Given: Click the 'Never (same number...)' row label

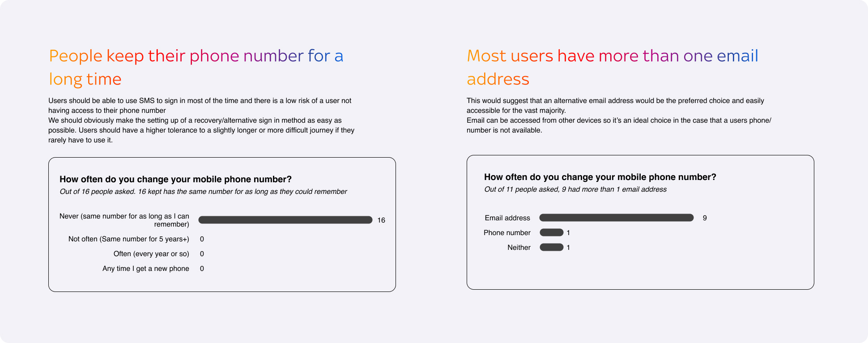Looking at the screenshot, I should (x=124, y=220).
